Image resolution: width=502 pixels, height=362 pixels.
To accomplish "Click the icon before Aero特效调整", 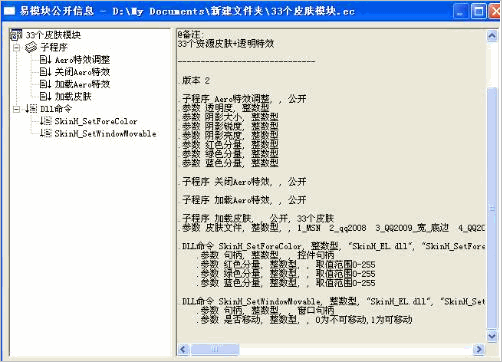I will [x=46, y=60].
